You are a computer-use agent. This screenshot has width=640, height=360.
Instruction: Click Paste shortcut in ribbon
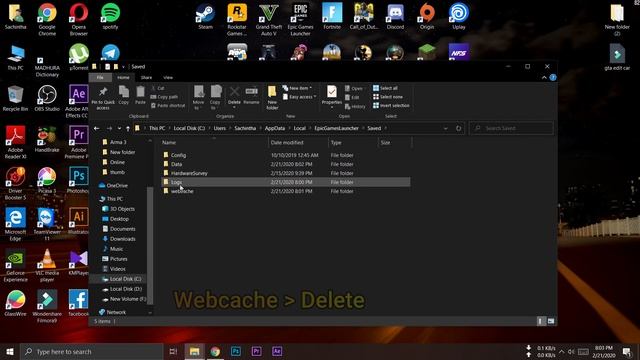point(168,105)
